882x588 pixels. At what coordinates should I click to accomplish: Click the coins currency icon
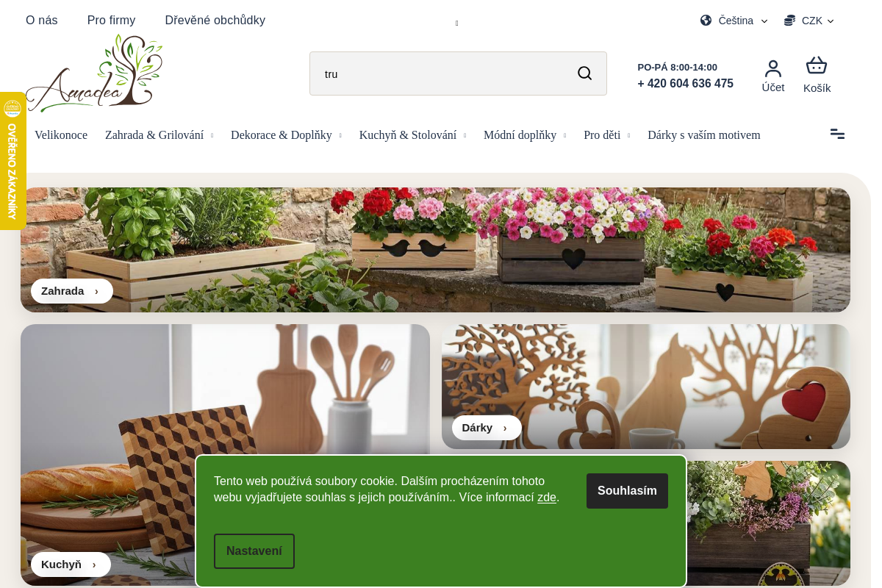tap(790, 21)
